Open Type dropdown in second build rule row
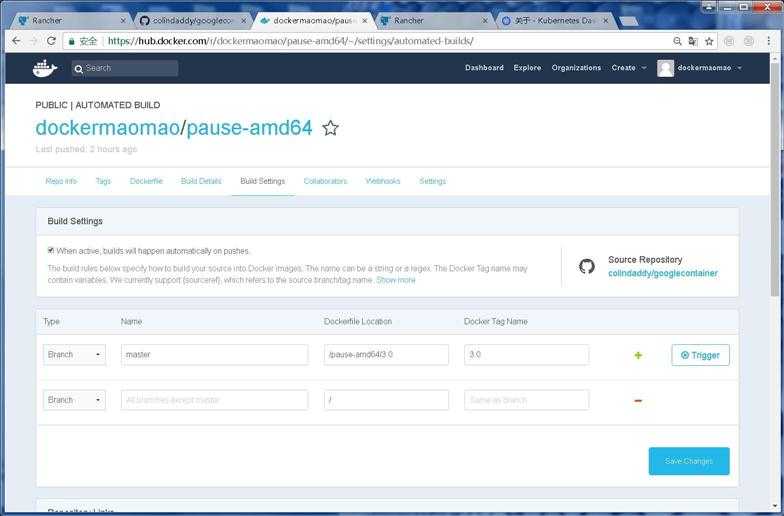This screenshot has height=516, width=784. coord(74,400)
